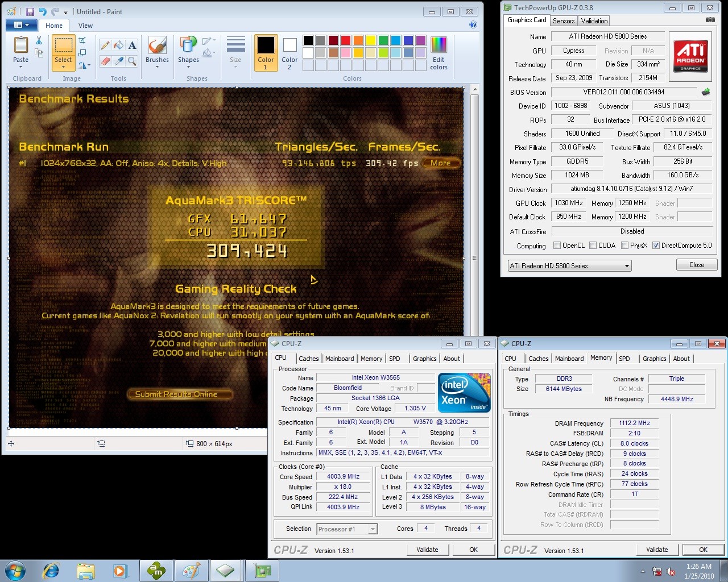Click the More button beside fps result

[x=441, y=163]
